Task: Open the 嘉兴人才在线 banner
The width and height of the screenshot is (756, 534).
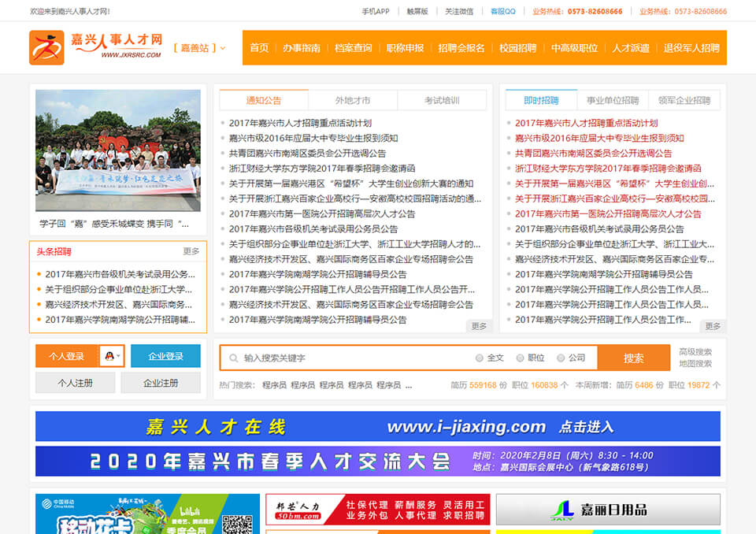Action: click(x=377, y=426)
